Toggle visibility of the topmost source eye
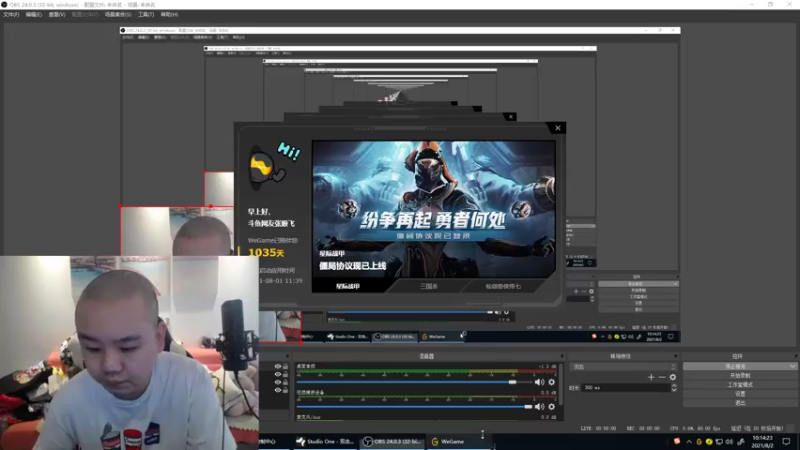This screenshot has height=450, width=800. pyautogui.click(x=278, y=366)
